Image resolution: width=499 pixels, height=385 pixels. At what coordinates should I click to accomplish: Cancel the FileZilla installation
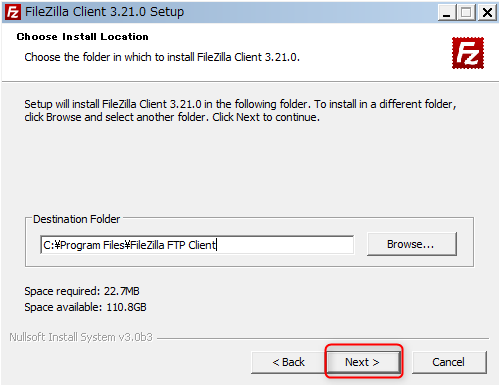point(449,362)
